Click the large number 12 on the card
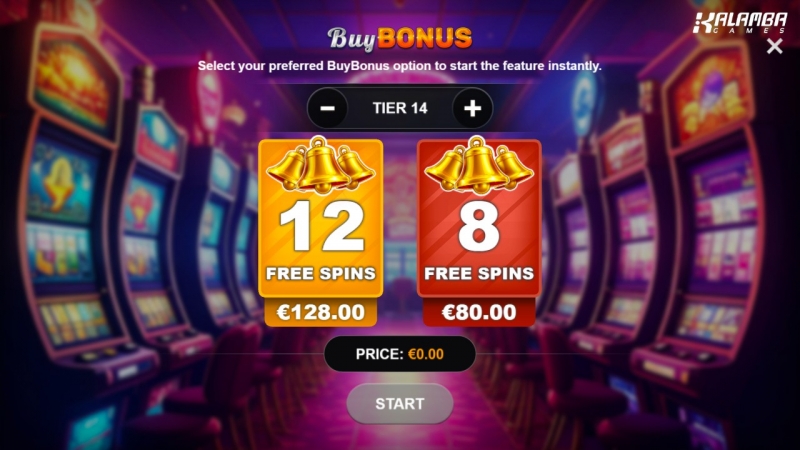Screen dimensions: 800x450 click(x=321, y=226)
